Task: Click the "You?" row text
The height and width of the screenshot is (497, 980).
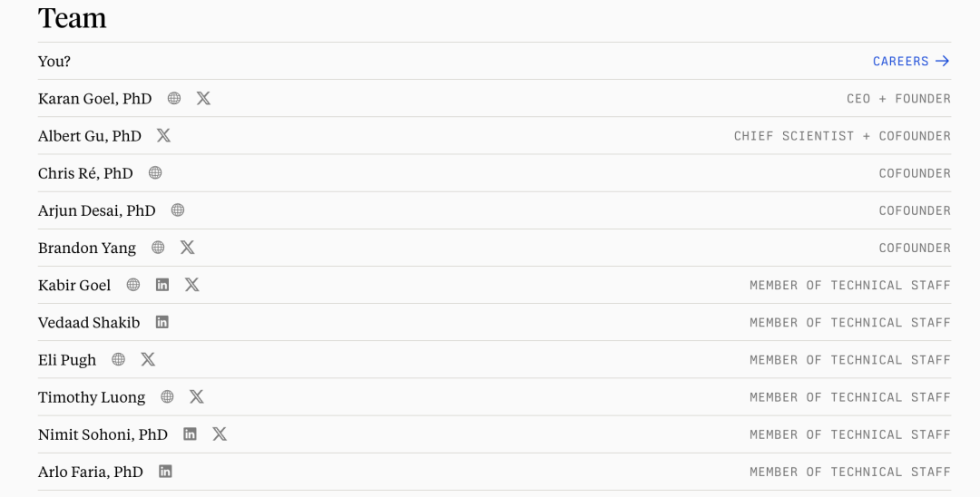Action: [54, 61]
